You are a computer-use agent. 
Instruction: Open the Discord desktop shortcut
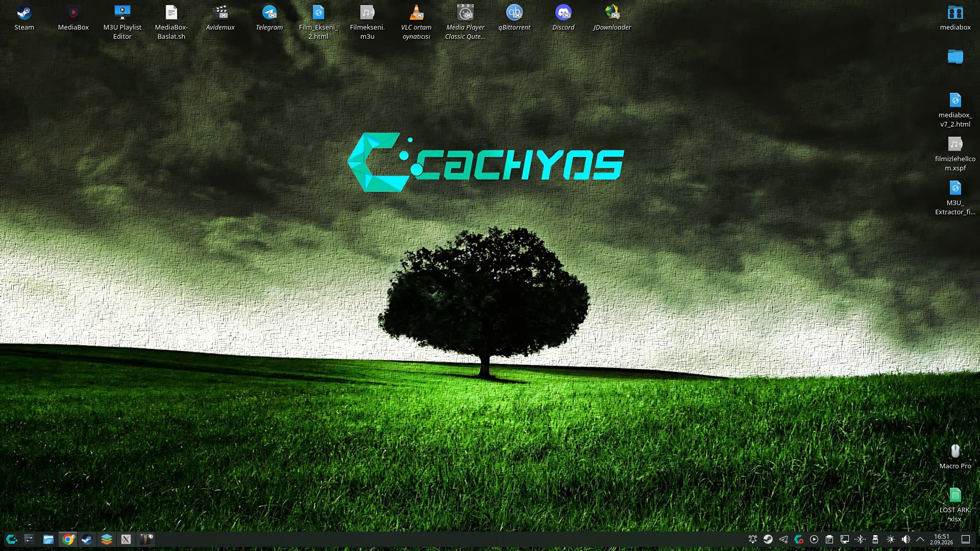click(x=563, y=18)
